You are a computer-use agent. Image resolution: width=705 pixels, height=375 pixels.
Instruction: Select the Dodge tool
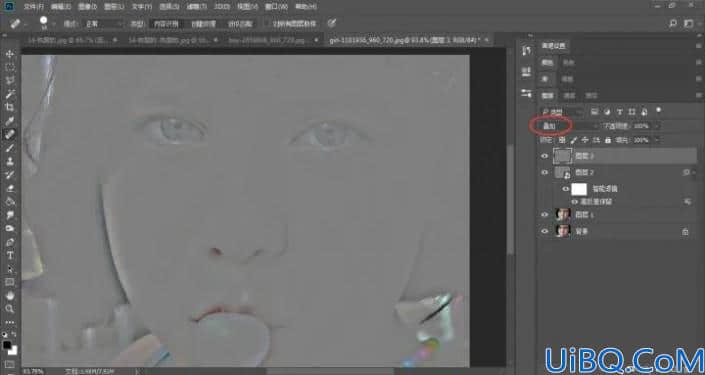pos(10,228)
